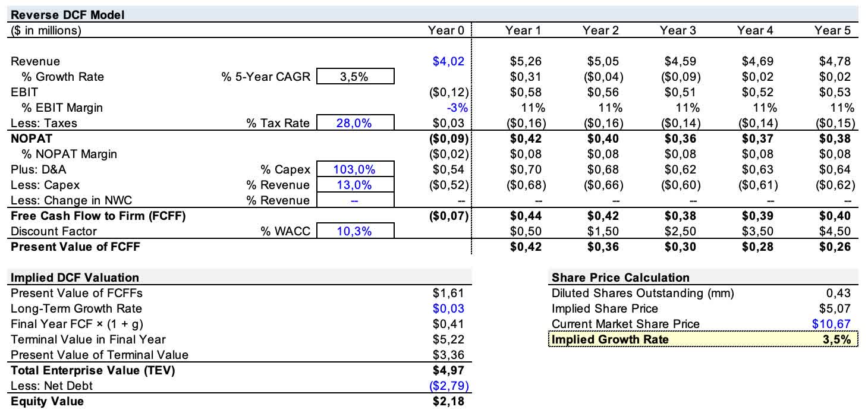Select the Change in NWC percent input box
Image resolution: width=868 pixels, height=416 pixels.
[356, 200]
